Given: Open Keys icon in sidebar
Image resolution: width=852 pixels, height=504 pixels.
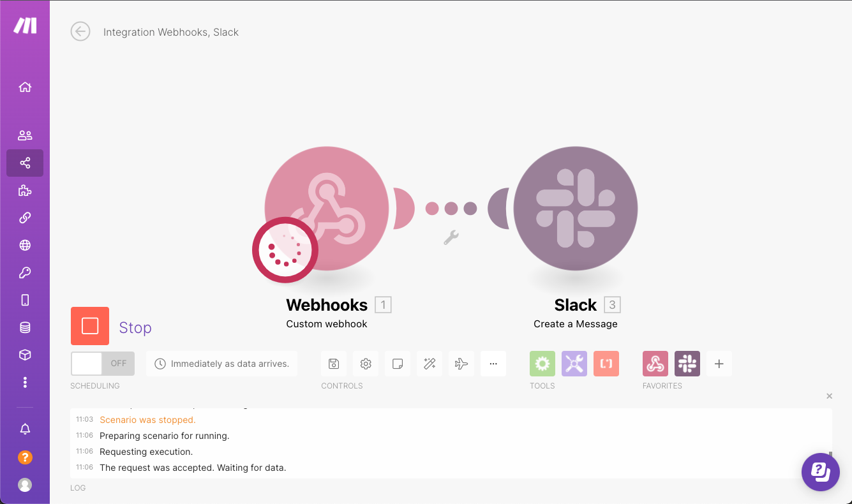Looking at the screenshot, I should (25, 272).
